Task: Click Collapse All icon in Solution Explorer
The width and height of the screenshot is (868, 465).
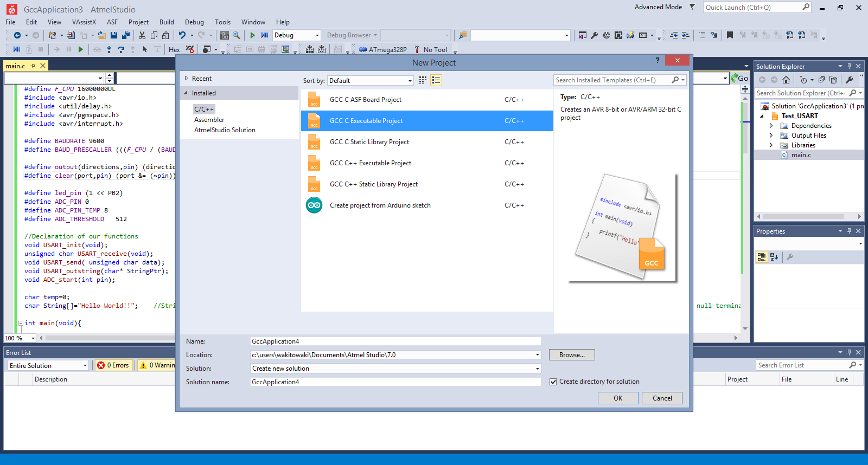Action: coord(821,80)
